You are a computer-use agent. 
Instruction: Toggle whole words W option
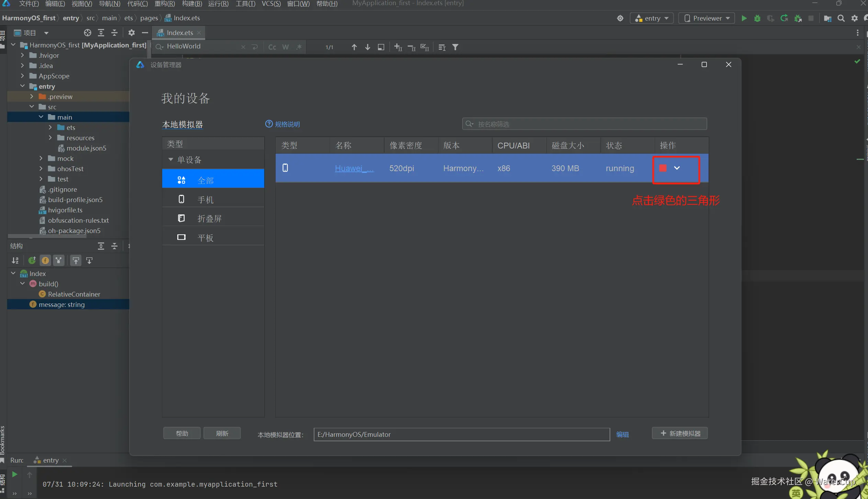[286, 47]
